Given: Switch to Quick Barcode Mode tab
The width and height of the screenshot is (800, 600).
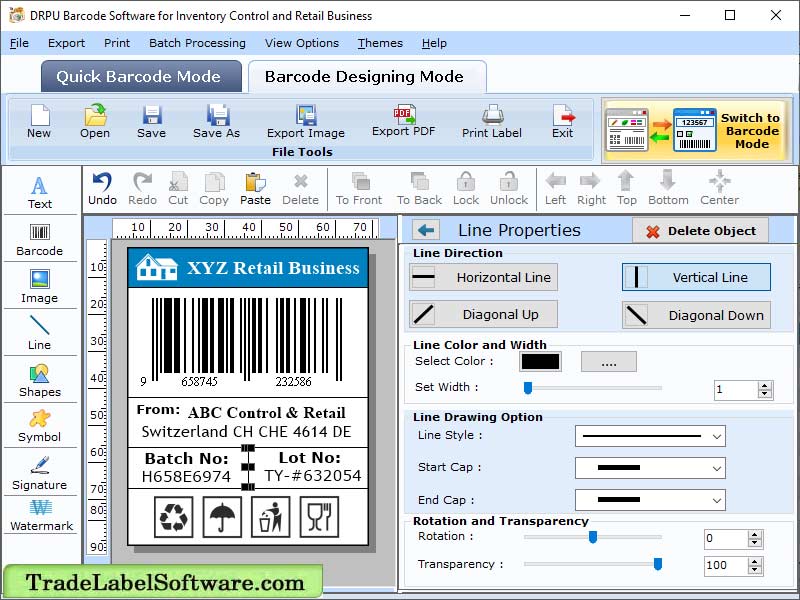Looking at the screenshot, I should [140, 76].
